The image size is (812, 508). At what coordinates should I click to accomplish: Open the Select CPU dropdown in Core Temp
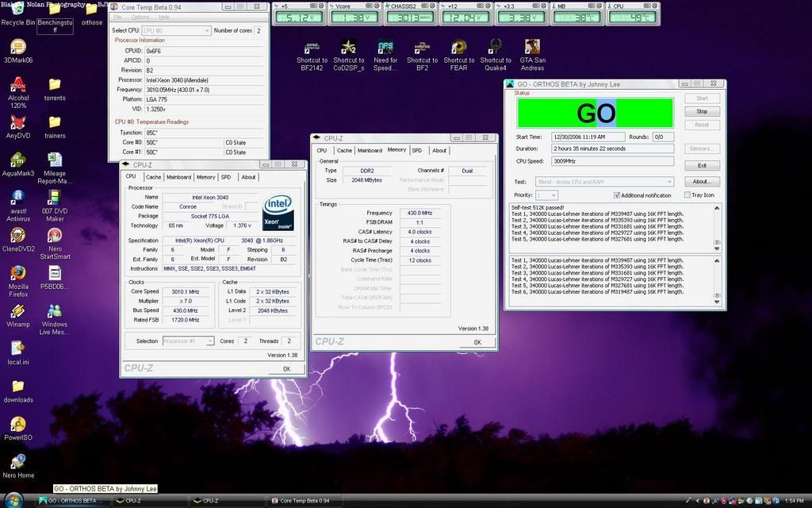click(176, 31)
